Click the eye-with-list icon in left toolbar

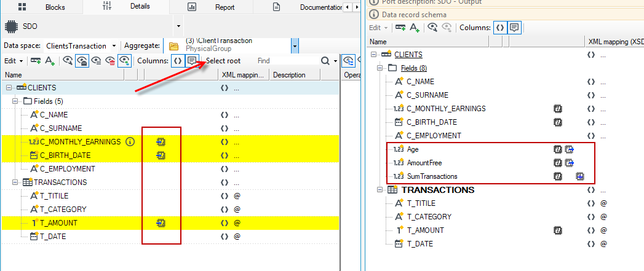click(x=96, y=61)
